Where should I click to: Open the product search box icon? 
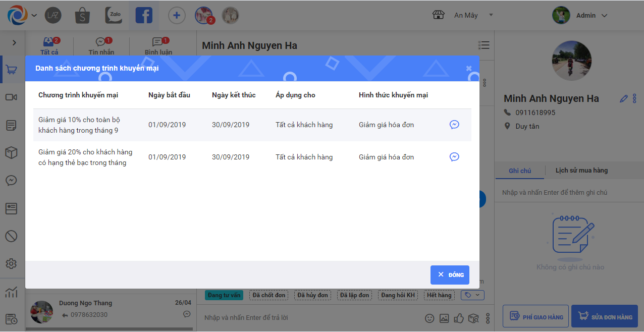coord(473,318)
